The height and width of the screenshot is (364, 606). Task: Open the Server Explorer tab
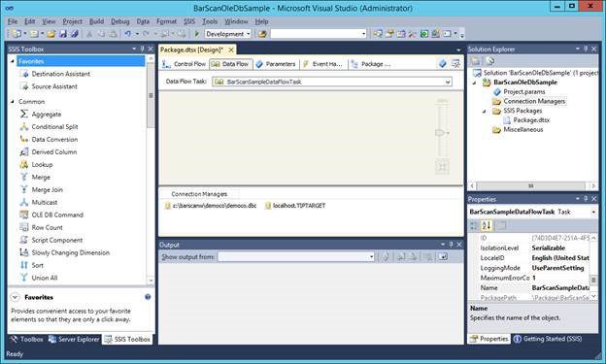(x=74, y=340)
